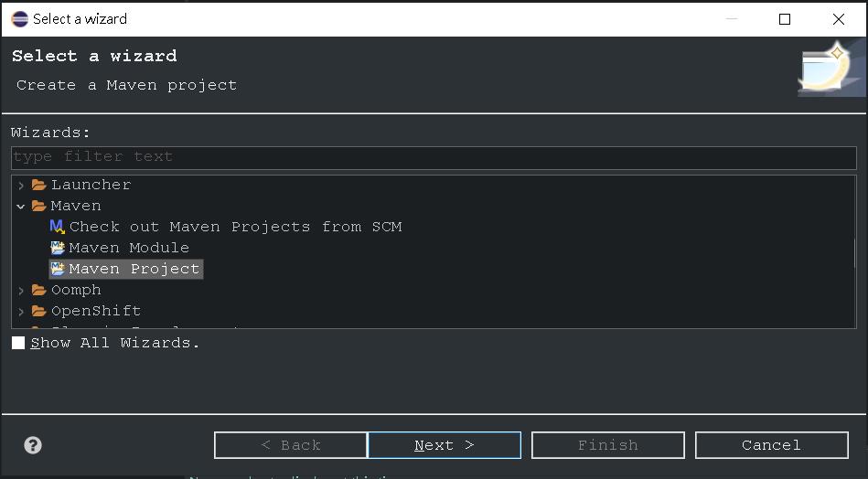868x479 pixels.
Task: Focus the type filter text field
Action: click(x=434, y=157)
